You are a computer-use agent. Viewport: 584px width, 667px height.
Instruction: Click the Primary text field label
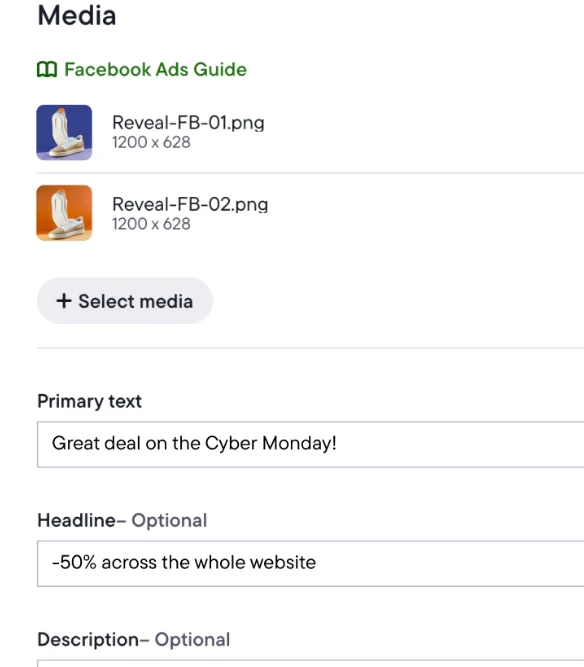tap(89, 401)
